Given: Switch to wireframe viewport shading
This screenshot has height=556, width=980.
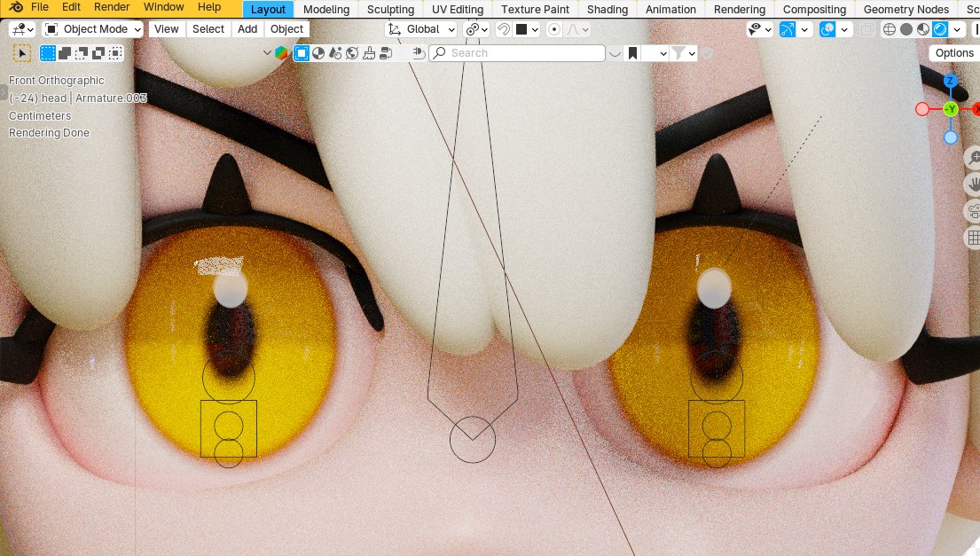Looking at the screenshot, I should [x=890, y=29].
